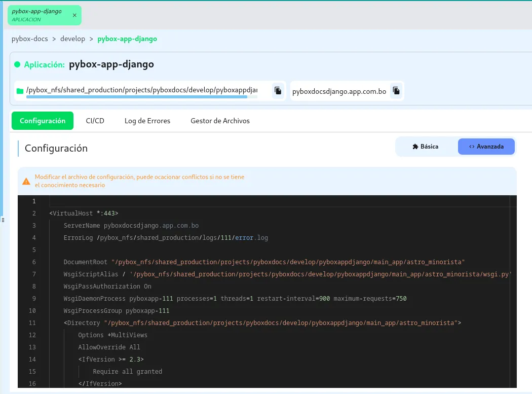Open the Log de Errores tab
Image resolution: width=532 pixels, height=394 pixels.
point(147,121)
